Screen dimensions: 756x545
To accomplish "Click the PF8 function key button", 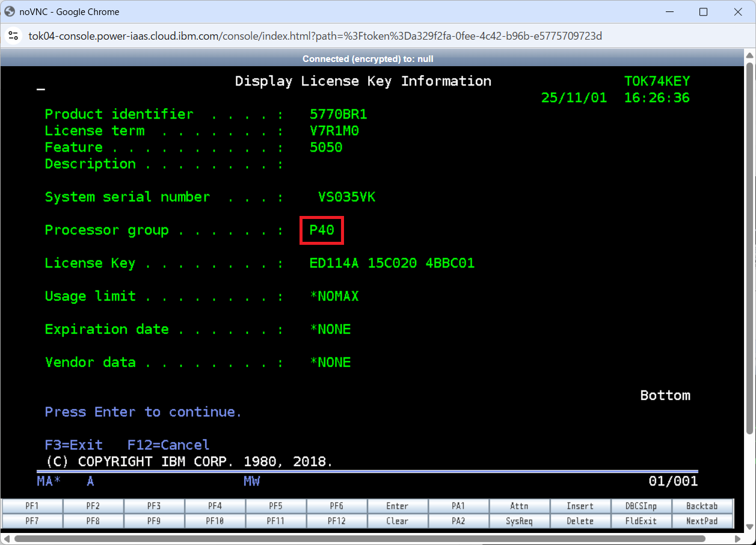I will pyautogui.click(x=93, y=521).
